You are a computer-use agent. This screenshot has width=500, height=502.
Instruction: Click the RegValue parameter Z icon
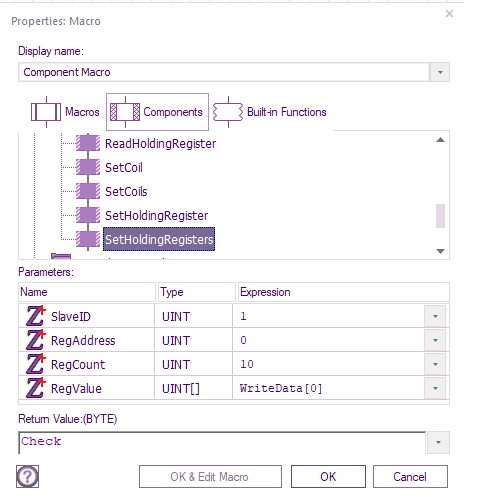(35, 388)
